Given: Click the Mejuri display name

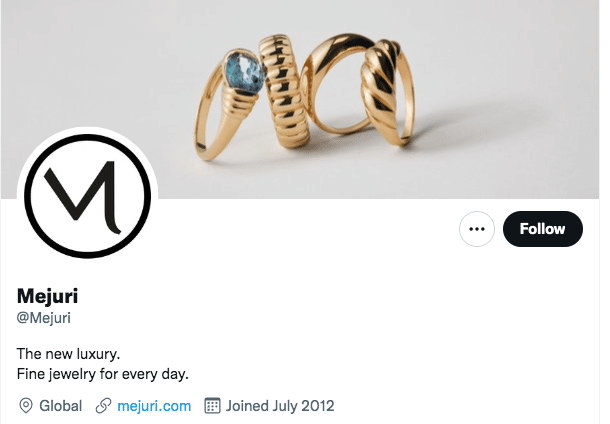Looking at the screenshot, I should click(47, 296).
